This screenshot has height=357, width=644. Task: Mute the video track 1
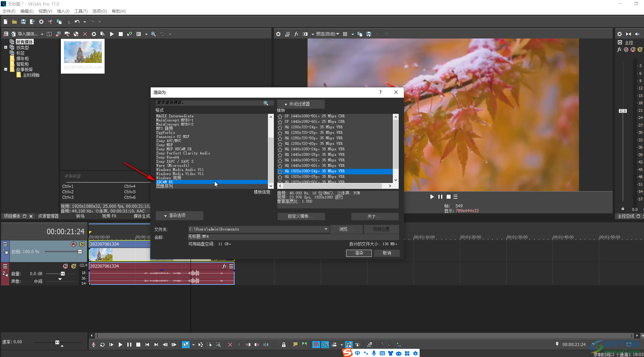pyautogui.click(x=74, y=244)
